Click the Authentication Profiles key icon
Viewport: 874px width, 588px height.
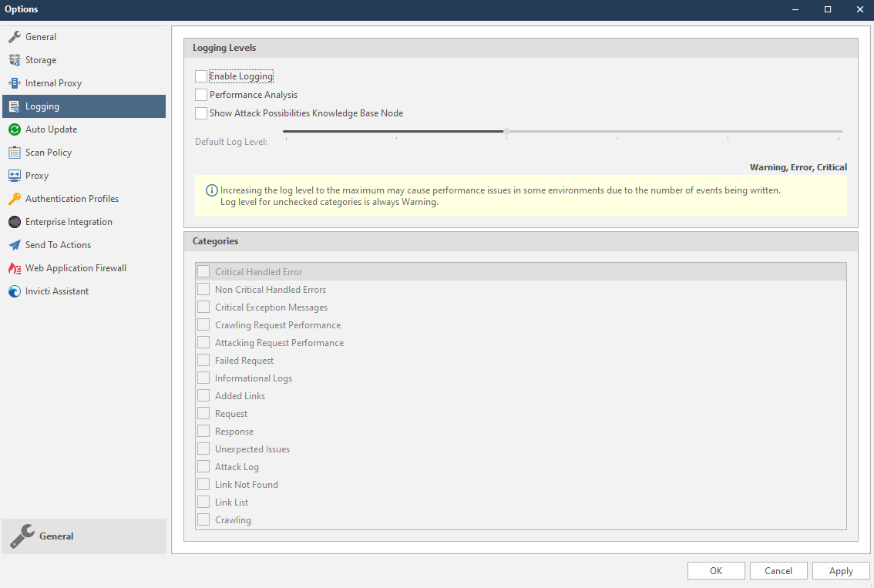click(x=13, y=198)
